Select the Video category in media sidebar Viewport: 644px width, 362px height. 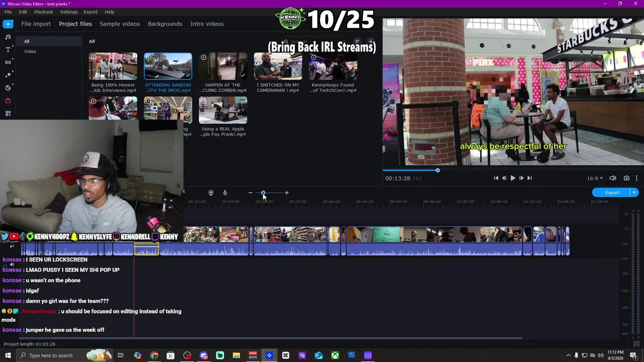click(x=30, y=51)
